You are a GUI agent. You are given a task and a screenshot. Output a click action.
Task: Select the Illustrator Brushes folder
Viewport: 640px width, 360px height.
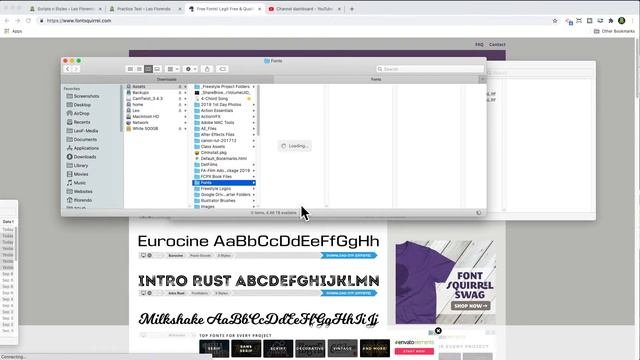224,200
